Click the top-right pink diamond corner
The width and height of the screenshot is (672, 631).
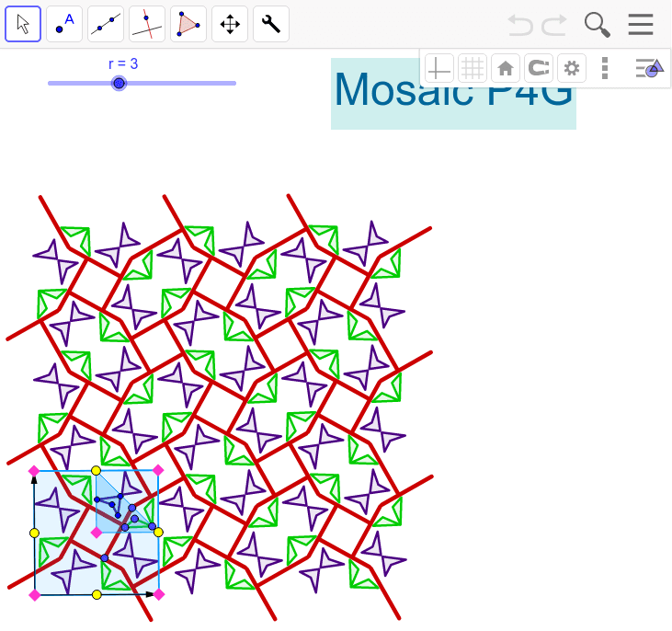[158, 470]
